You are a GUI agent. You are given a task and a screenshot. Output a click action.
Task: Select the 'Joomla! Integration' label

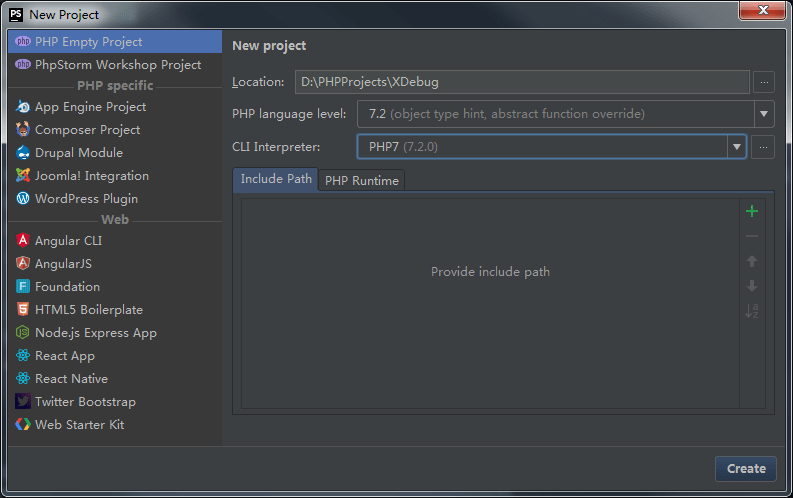pyautogui.click(x=92, y=176)
